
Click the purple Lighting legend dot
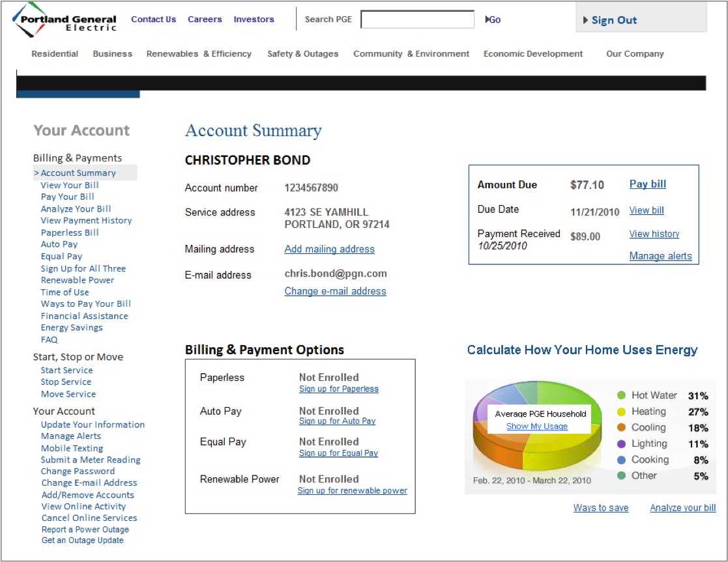pyautogui.click(x=621, y=443)
